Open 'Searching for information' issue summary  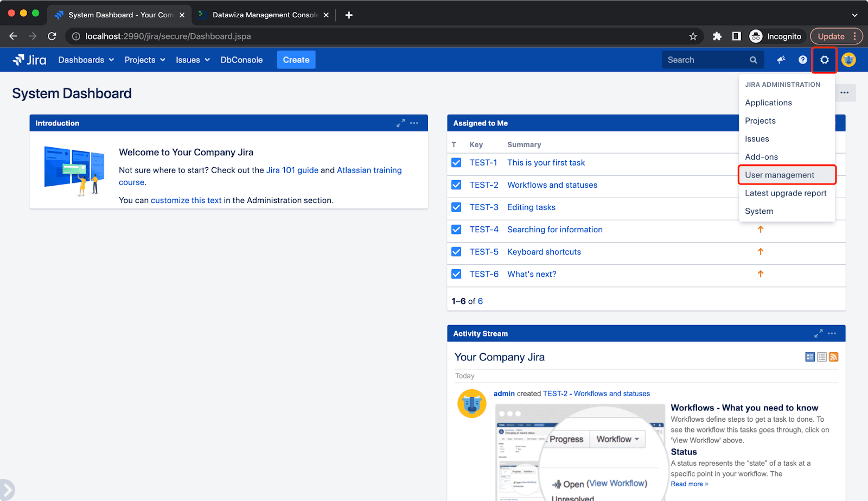tap(555, 230)
